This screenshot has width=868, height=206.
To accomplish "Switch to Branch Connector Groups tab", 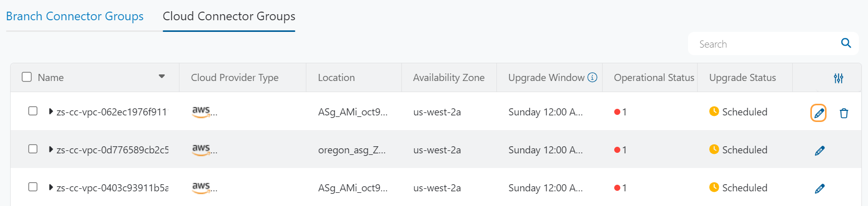I will point(75,16).
